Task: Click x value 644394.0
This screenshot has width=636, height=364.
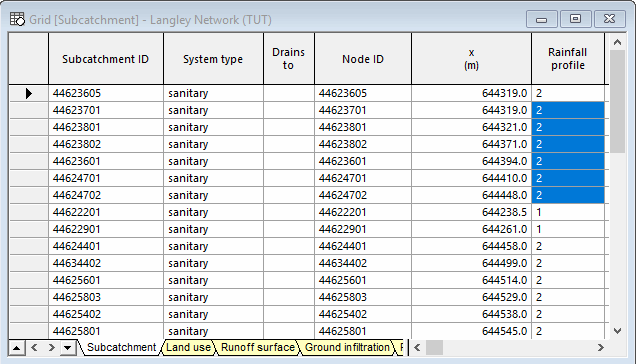Action: click(x=471, y=162)
